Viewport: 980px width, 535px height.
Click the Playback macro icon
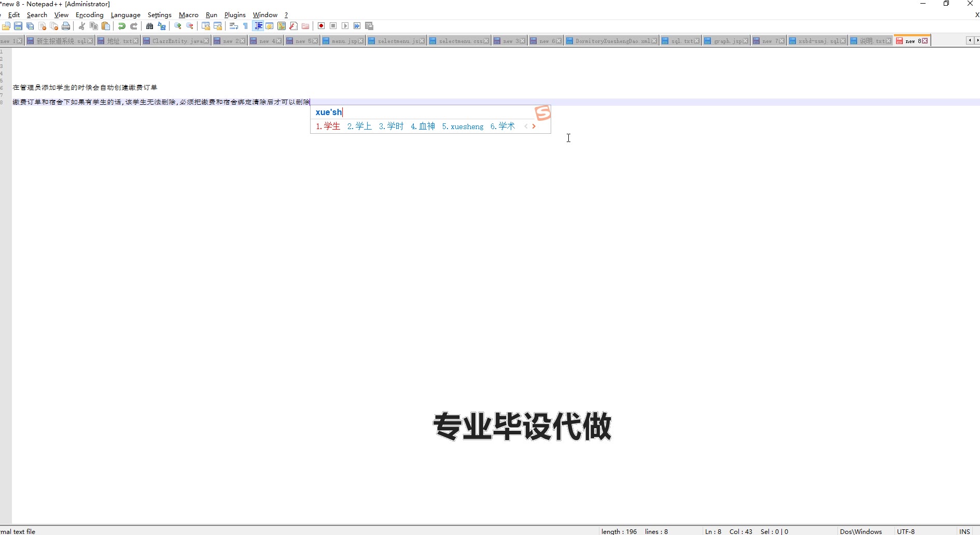point(345,26)
